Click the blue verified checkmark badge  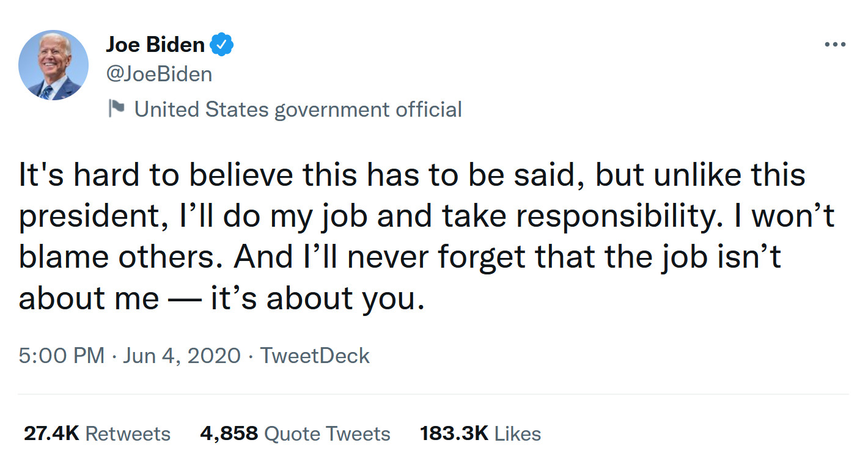pos(222,45)
